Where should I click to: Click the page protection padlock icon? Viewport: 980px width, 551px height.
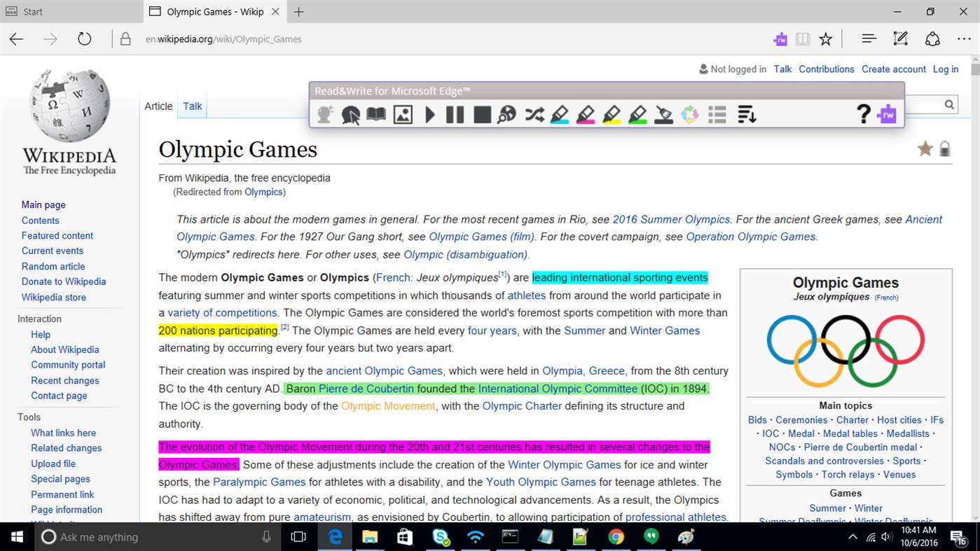coord(945,148)
